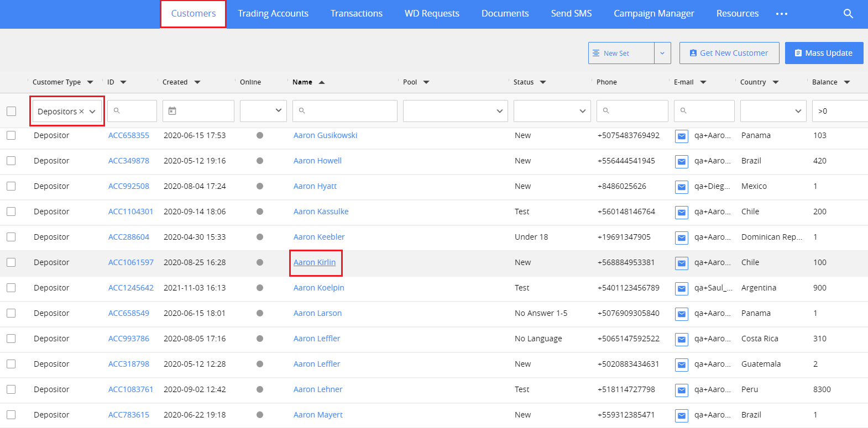Open the Transactions tab

[x=357, y=14]
